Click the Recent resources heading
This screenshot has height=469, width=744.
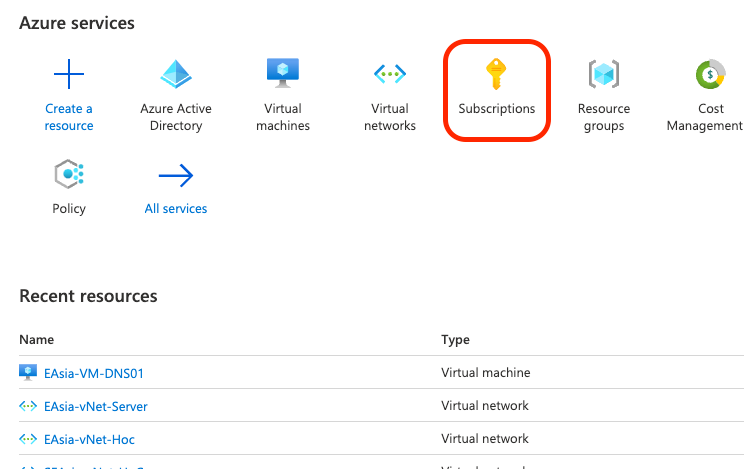(x=88, y=296)
